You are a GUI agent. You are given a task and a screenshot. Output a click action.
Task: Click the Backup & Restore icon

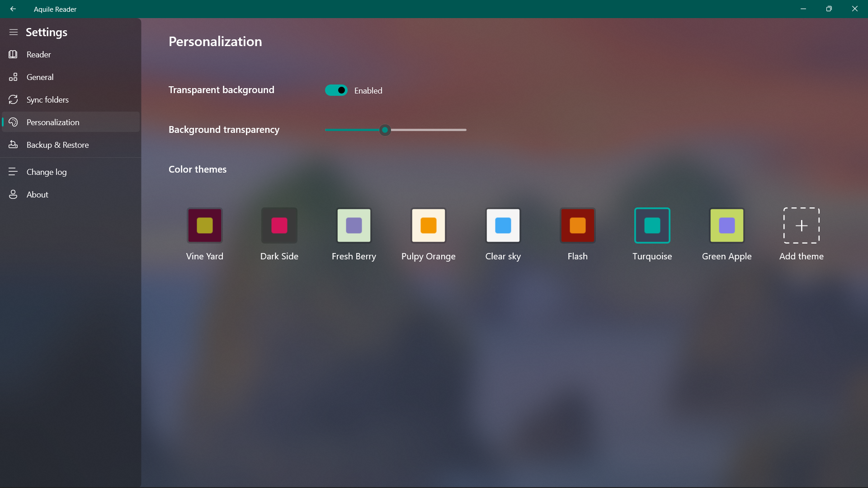[x=13, y=145]
